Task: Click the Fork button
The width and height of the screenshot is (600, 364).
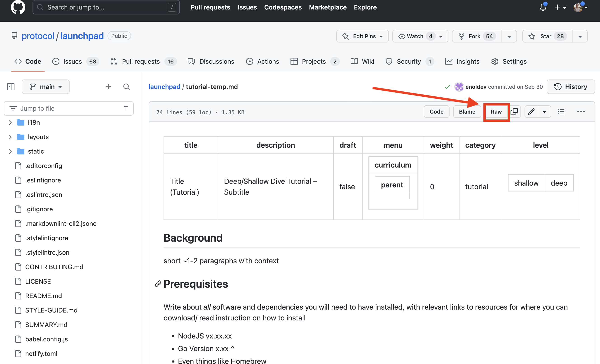Action: click(477, 36)
